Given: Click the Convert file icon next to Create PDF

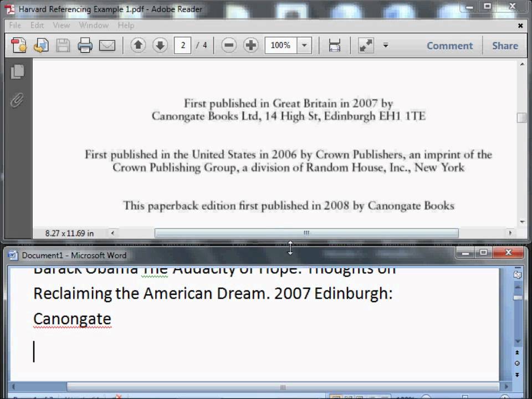Looking at the screenshot, I should click(x=41, y=45).
